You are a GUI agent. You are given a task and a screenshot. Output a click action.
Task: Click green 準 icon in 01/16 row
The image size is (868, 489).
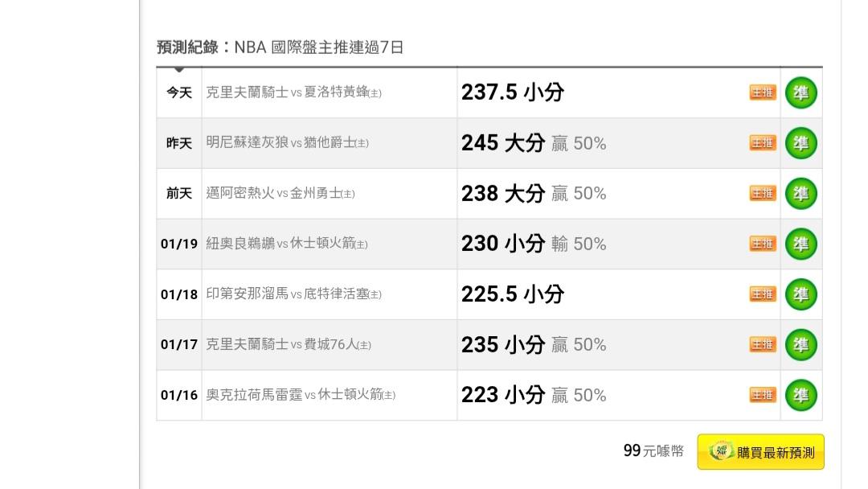point(800,395)
